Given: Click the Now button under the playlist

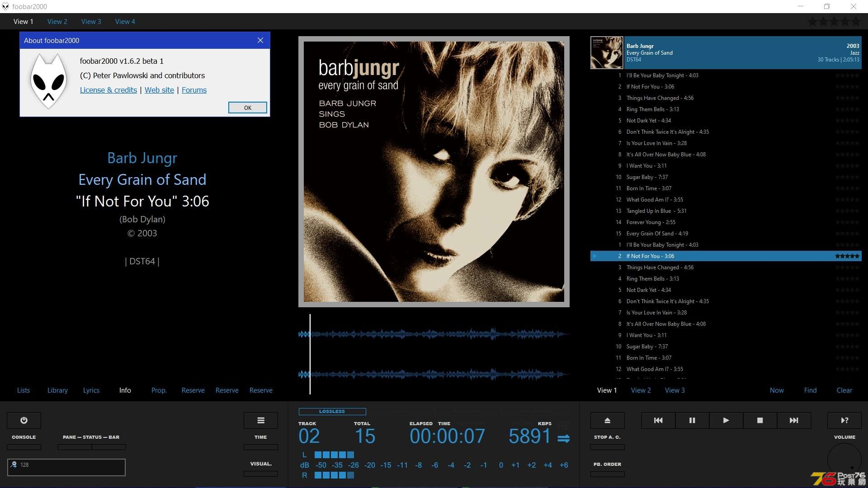Looking at the screenshot, I should click(x=777, y=390).
